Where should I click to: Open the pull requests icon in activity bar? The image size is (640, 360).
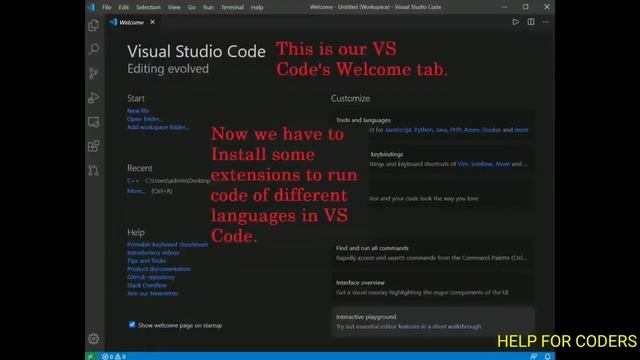point(93,170)
